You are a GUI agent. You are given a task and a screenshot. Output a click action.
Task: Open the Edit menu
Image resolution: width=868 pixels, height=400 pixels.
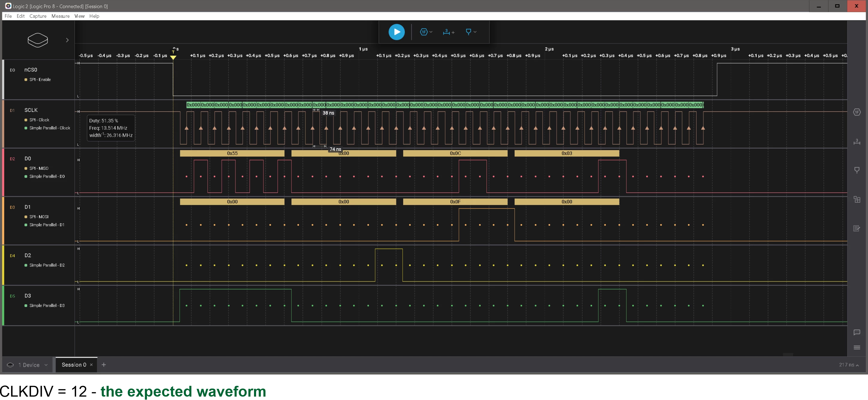(20, 16)
